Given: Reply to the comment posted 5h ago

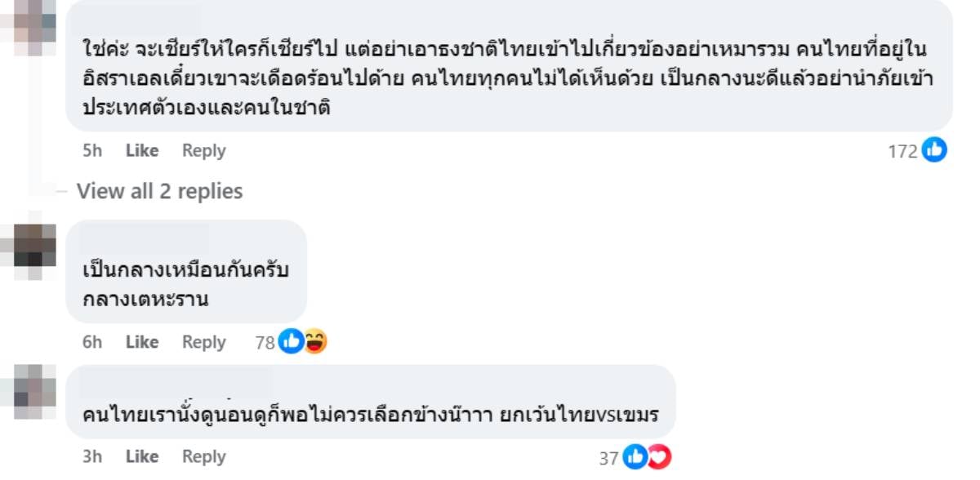Looking at the screenshot, I should point(203,150).
